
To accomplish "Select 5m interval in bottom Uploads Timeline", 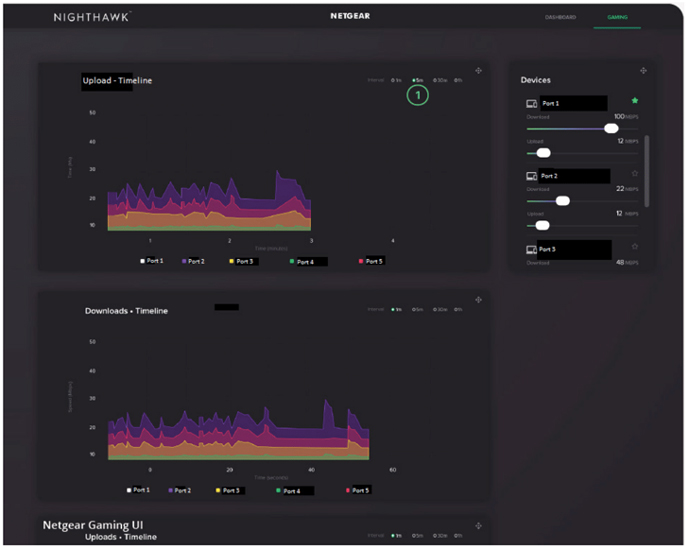I will (417, 536).
